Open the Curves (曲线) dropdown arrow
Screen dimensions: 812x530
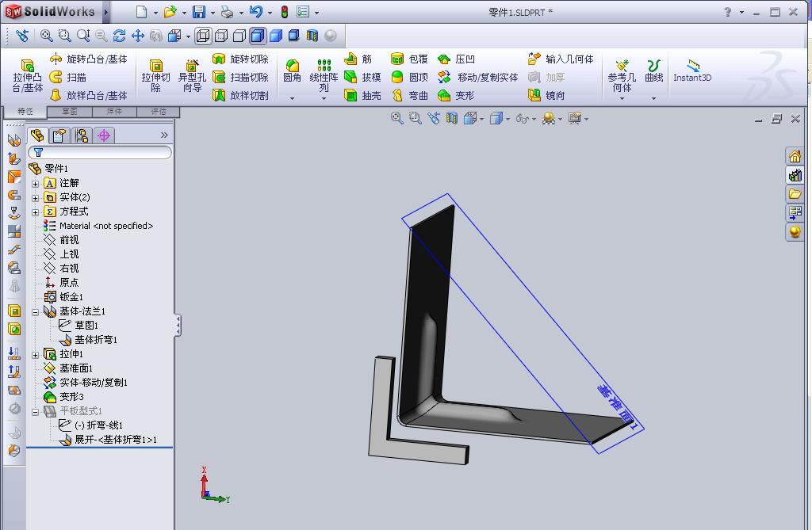pyautogui.click(x=653, y=97)
